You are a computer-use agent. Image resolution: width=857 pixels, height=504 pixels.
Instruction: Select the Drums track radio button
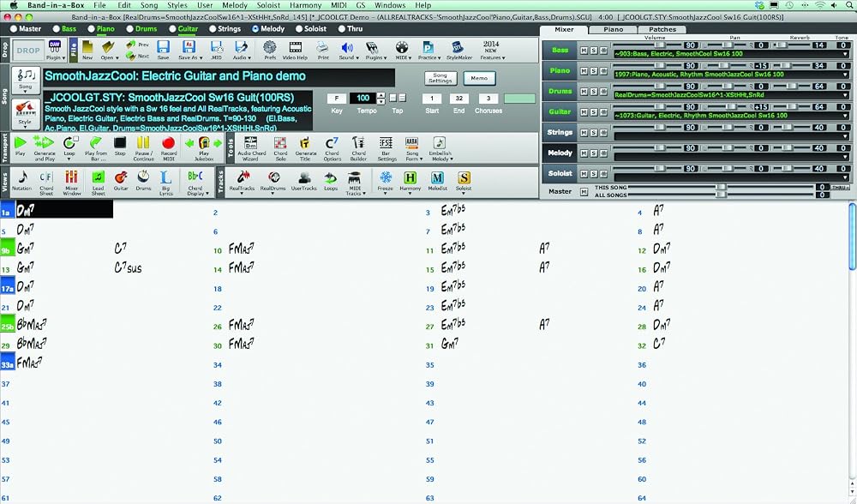129,29
